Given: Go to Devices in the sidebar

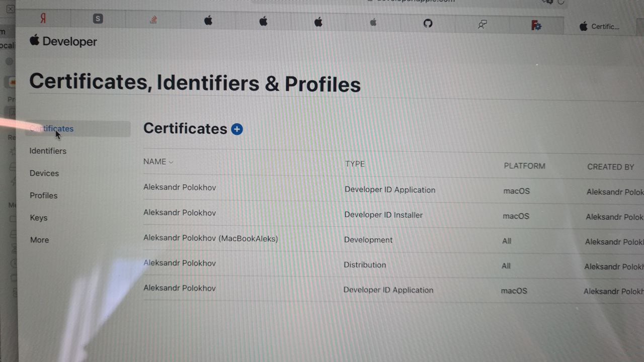Looking at the screenshot, I should tap(44, 173).
